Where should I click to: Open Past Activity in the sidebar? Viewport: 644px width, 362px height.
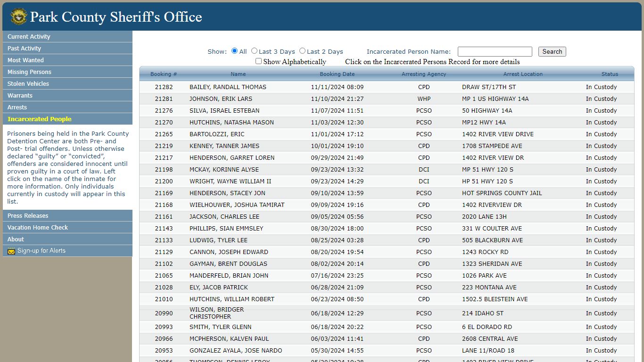67,48
